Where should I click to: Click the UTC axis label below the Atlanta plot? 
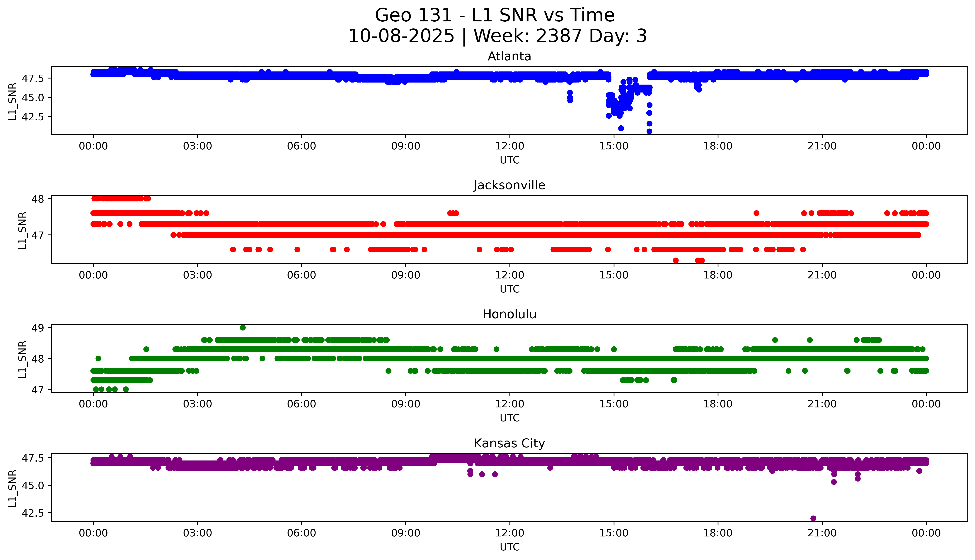pos(509,160)
